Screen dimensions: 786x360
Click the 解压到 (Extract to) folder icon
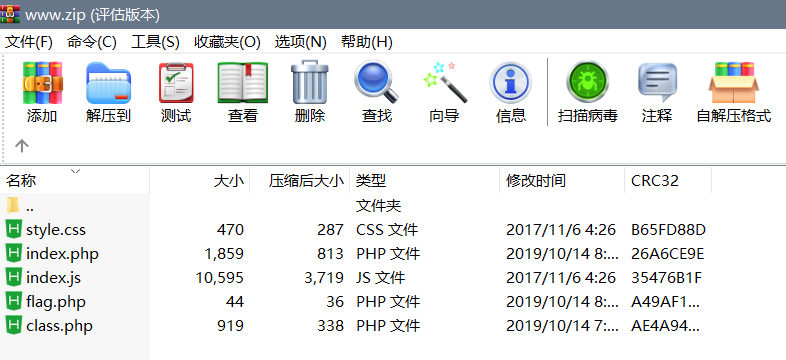point(108,83)
